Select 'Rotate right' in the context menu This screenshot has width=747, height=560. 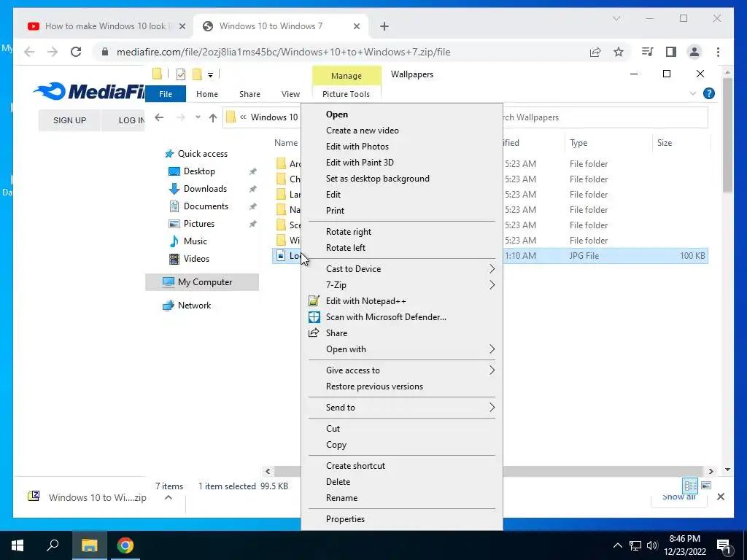pyautogui.click(x=348, y=232)
